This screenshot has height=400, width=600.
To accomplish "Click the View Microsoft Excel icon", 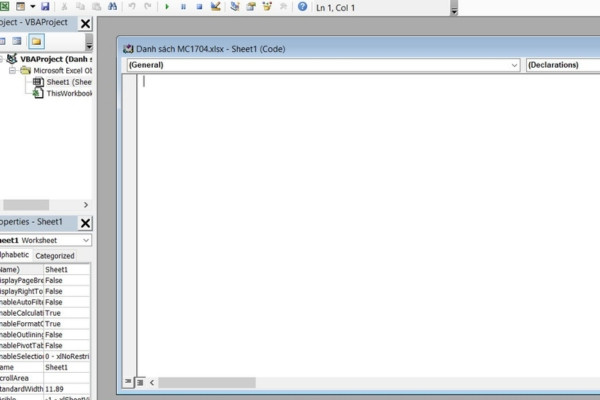I will coord(4,6).
